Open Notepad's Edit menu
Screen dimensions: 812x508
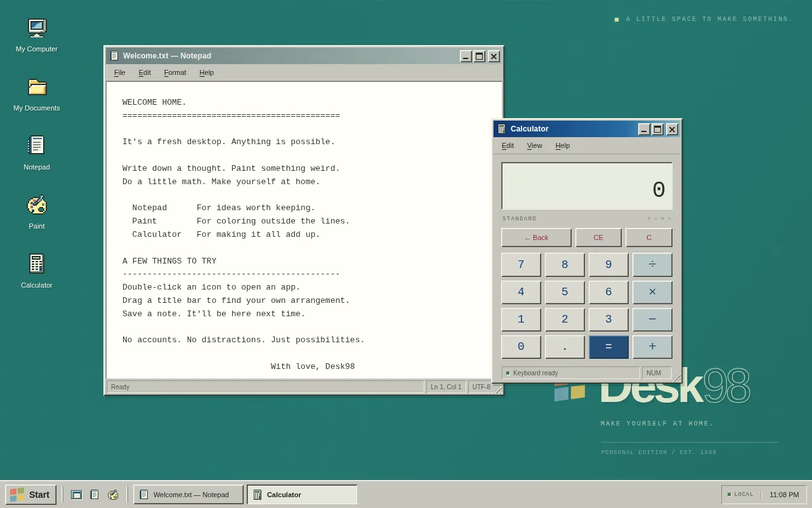click(x=145, y=72)
